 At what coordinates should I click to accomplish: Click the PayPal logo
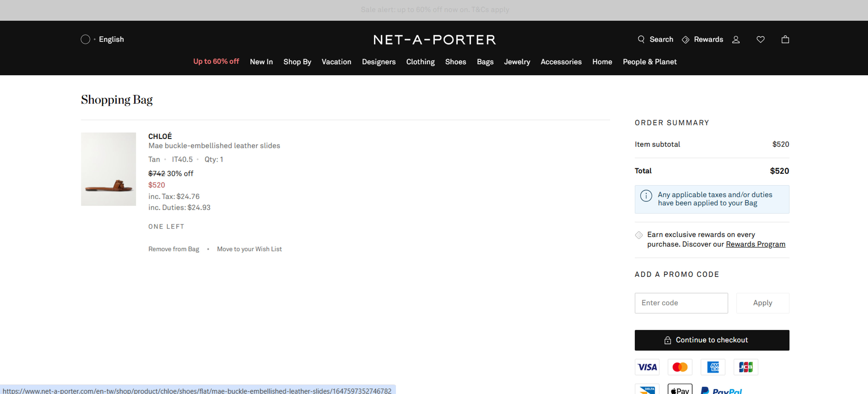pyautogui.click(x=722, y=390)
